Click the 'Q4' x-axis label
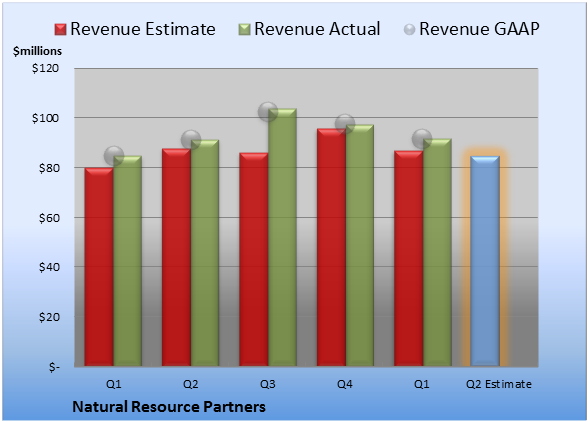The height and width of the screenshot is (422, 588). coord(345,384)
